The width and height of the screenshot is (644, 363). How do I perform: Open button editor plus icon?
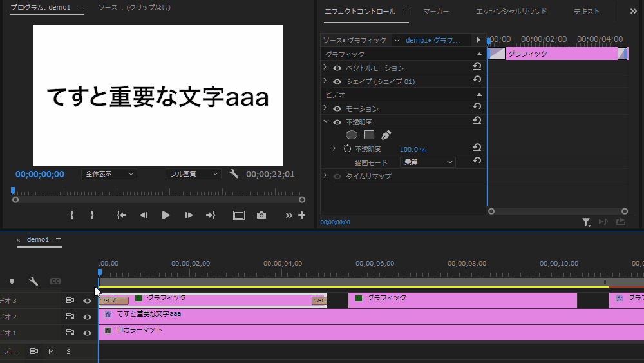302,215
